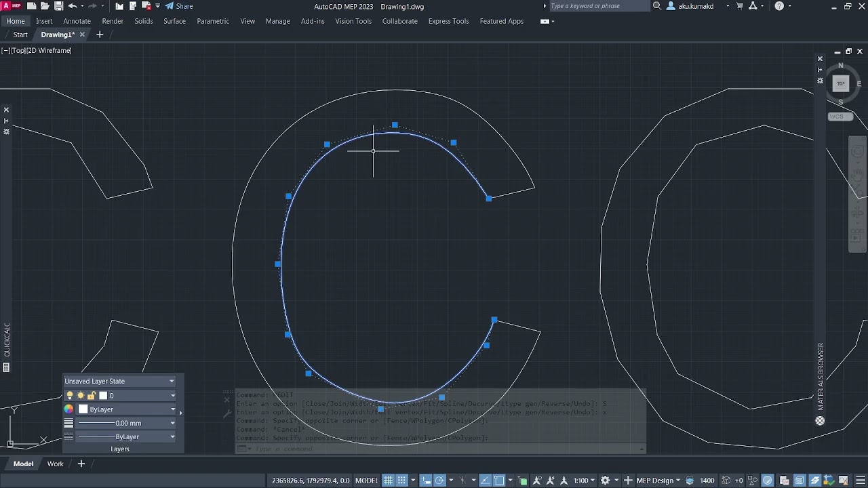Open a file with the Open icon

click(x=45, y=6)
